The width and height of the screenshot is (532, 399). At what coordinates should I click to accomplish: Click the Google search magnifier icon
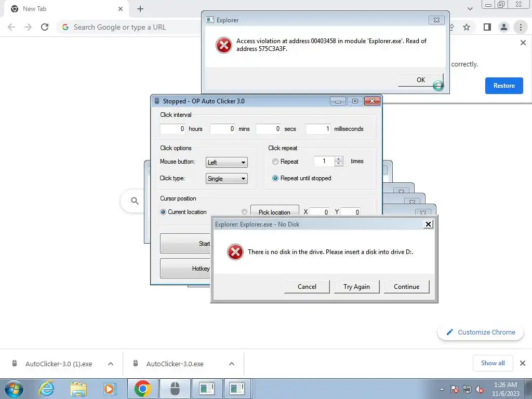pos(135,201)
